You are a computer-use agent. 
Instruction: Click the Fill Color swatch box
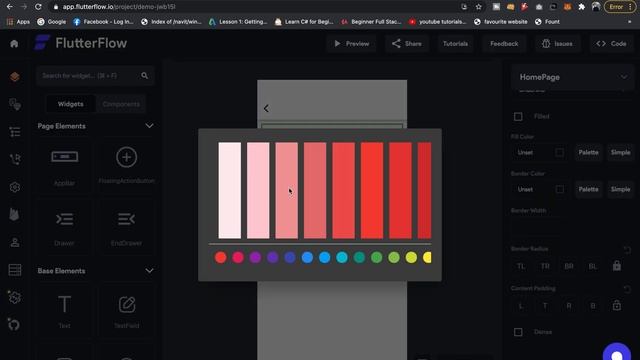click(560, 153)
